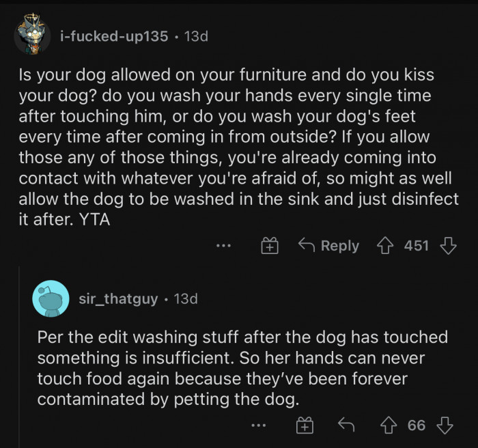Image resolution: width=478 pixels, height=448 pixels.
Task: Reply to i-fucked-up135's comment
Action: click(x=328, y=246)
